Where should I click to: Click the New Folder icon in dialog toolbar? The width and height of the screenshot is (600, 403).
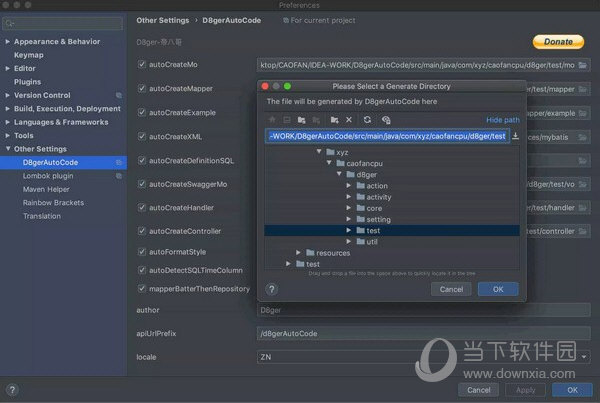click(x=334, y=120)
